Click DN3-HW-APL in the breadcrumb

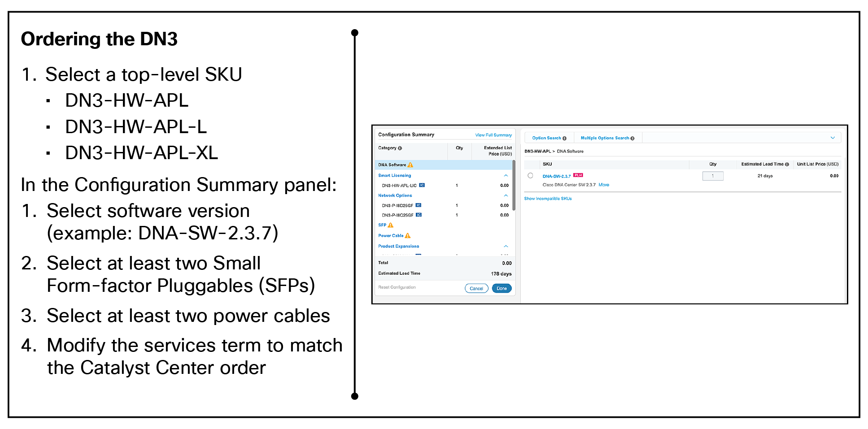click(x=537, y=152)
